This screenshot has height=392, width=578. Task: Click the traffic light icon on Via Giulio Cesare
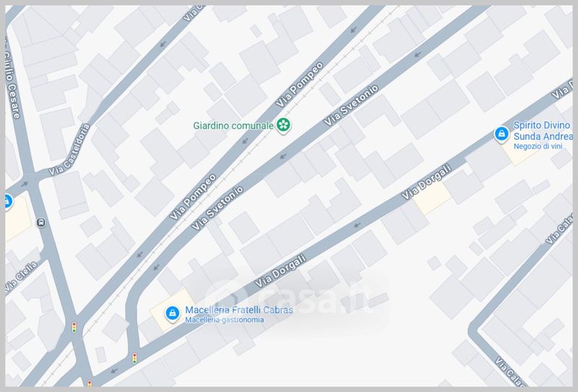tap(74, 327)
